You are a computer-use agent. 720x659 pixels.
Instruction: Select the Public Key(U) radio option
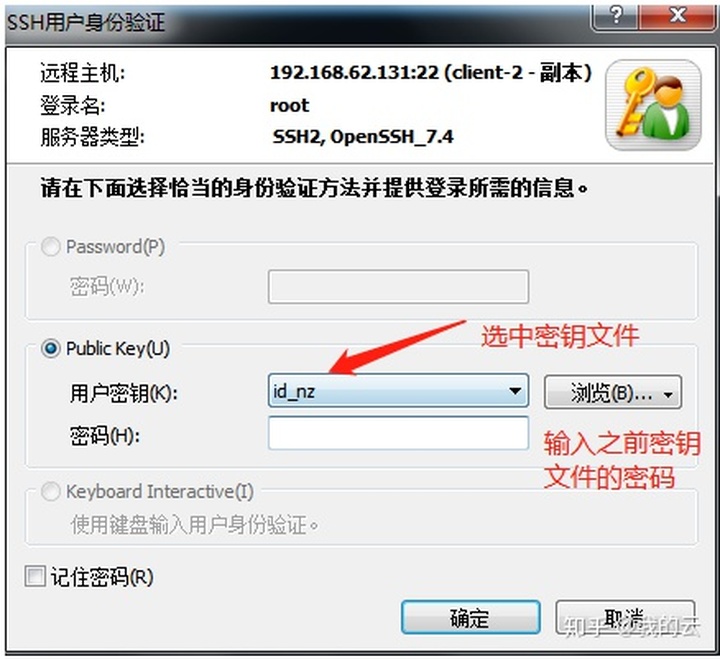pos(51,349)
